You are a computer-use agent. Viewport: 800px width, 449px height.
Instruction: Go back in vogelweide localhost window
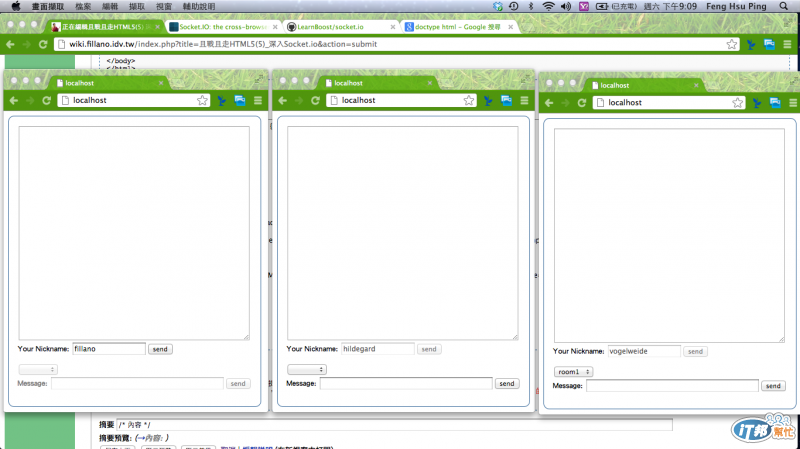[x=549, y=103]
